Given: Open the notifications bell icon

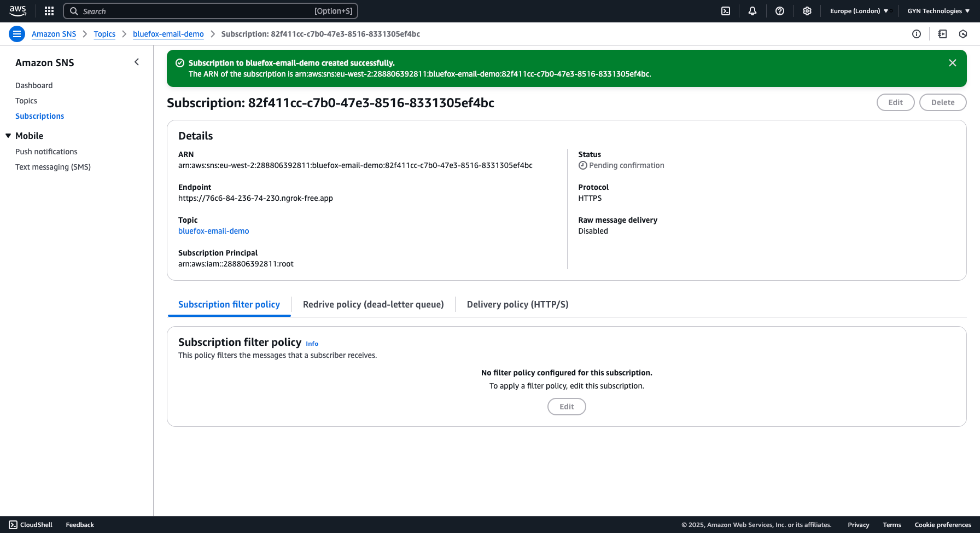Looking at the screenshot, I should (x=752, y=11).
